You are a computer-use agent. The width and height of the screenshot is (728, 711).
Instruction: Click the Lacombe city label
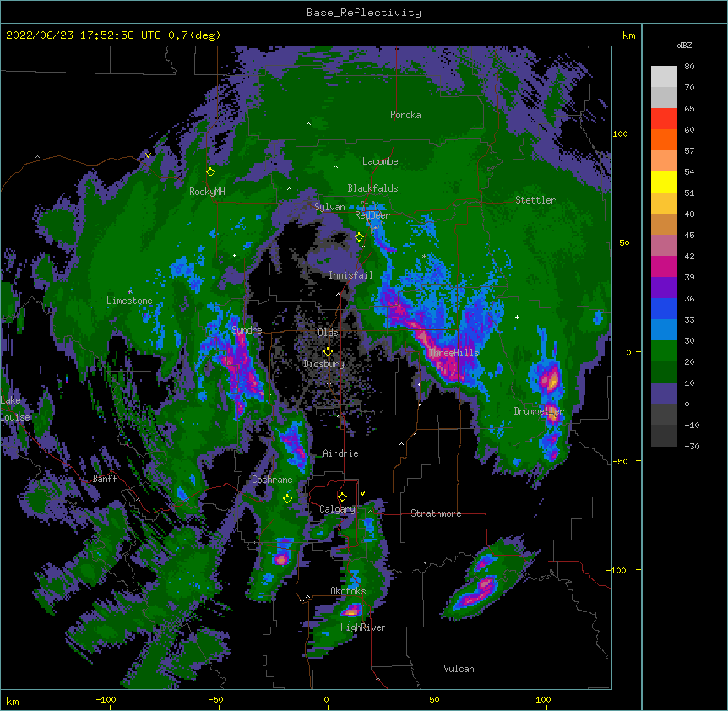380,161
